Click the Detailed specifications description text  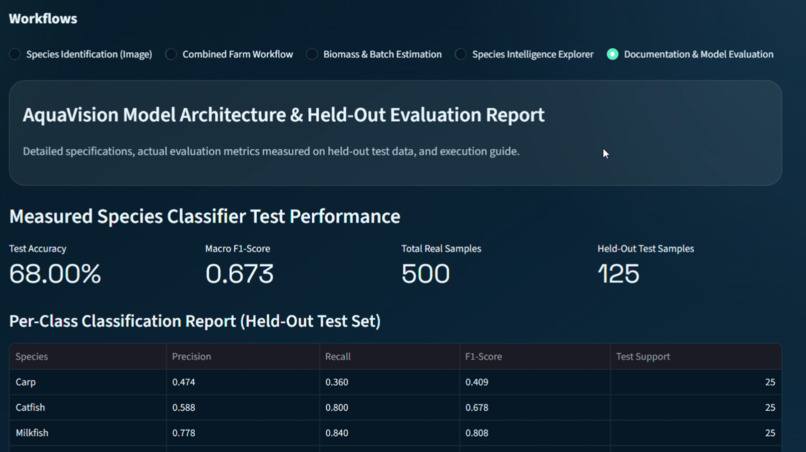pos(271,151)
